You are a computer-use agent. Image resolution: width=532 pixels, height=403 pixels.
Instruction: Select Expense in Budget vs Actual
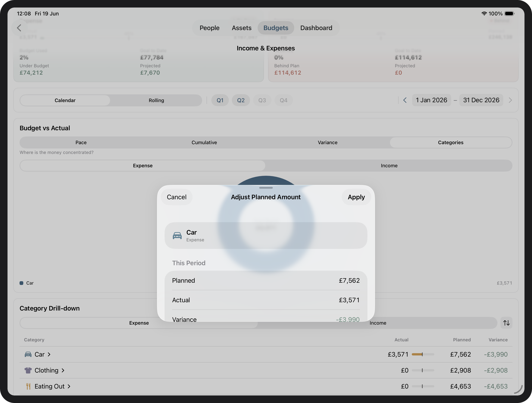143,166
